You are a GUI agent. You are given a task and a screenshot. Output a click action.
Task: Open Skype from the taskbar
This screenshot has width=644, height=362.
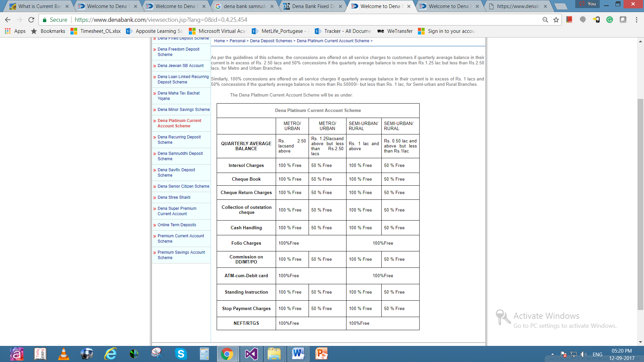point(181,354)
